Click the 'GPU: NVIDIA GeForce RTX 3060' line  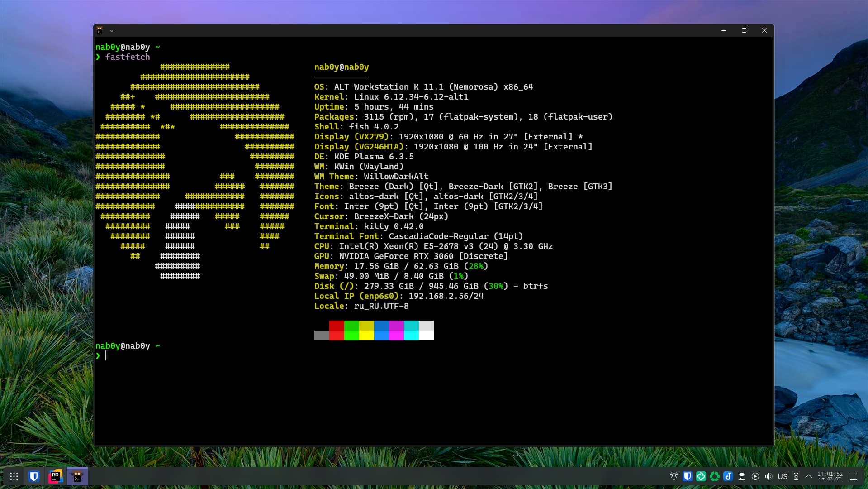(411, 256)
